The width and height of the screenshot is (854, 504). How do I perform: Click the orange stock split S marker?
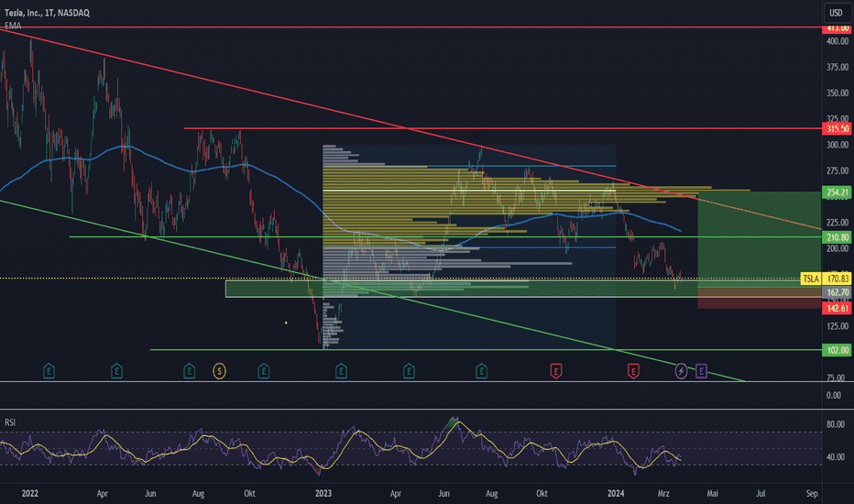tap(219, 372)
